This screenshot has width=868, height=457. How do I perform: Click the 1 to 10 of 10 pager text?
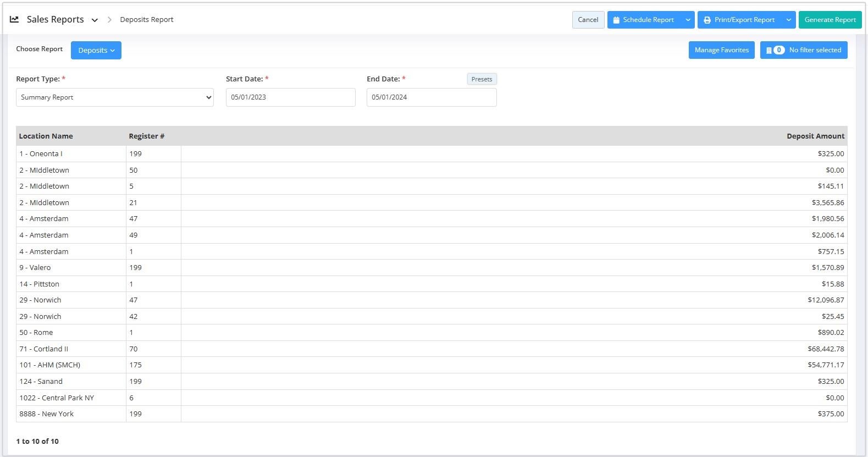tap(37, 441)
